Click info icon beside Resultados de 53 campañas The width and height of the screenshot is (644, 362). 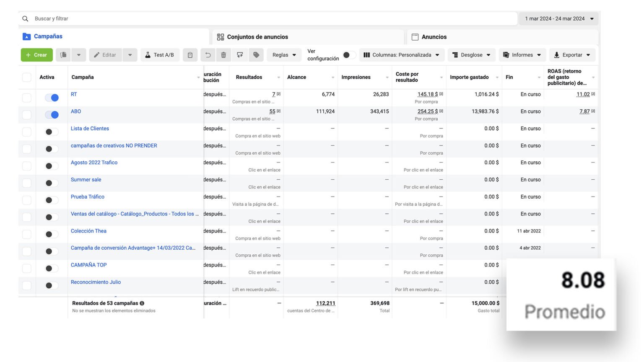tap(142, 303)
